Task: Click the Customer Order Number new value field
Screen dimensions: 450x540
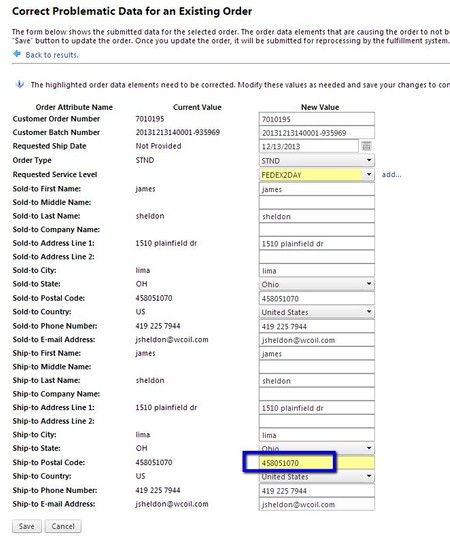Action: coord(316,119)
